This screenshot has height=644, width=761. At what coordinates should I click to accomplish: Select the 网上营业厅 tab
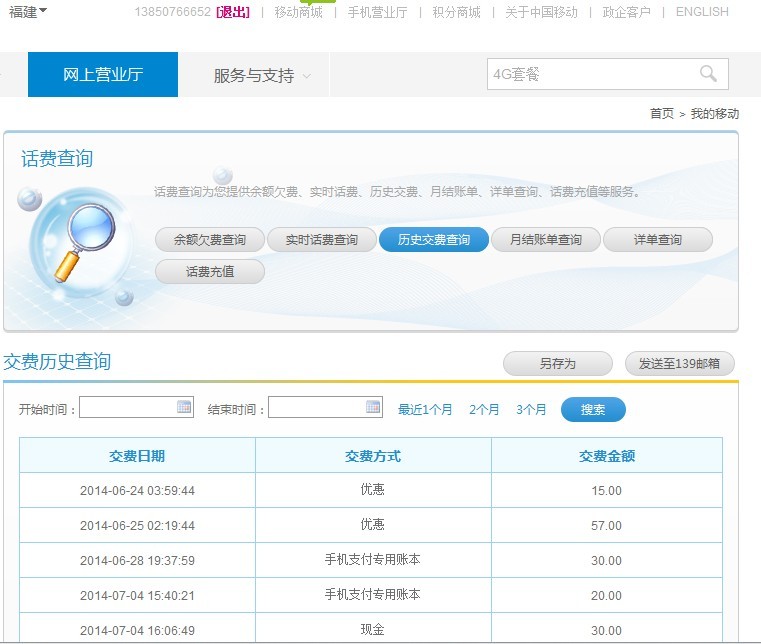(103, 75)
